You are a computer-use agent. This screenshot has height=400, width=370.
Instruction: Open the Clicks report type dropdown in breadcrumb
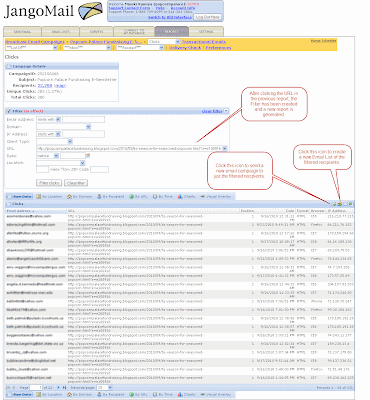pyautogui.click(x=178, y=42)
